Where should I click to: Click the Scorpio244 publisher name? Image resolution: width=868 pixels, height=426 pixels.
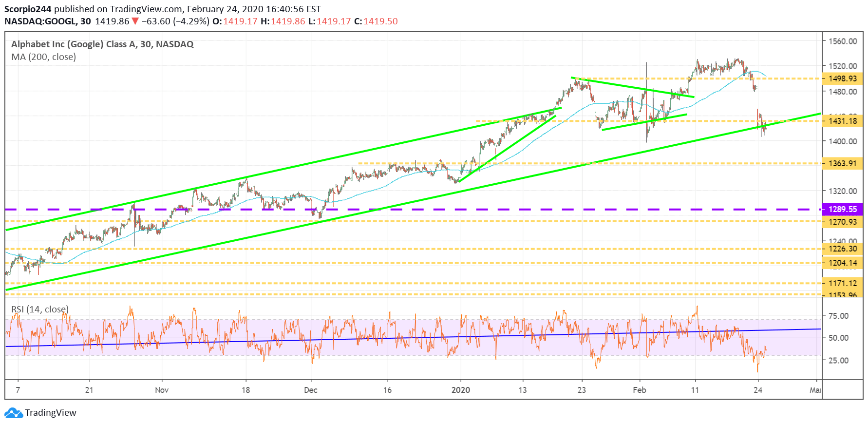[x=28, y=9]
